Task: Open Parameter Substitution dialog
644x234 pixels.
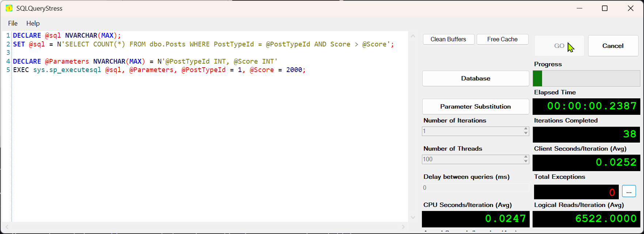Action: click(475, 107)
